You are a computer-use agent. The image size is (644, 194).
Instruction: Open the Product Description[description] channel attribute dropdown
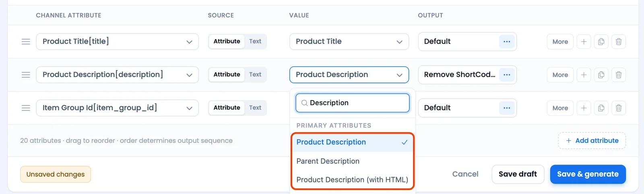(117, 75)
